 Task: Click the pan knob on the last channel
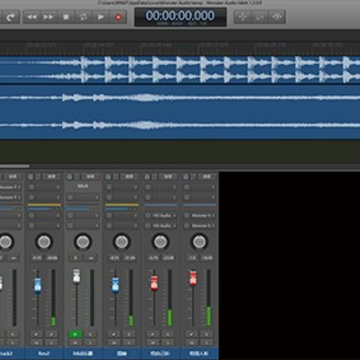[199, 242]
